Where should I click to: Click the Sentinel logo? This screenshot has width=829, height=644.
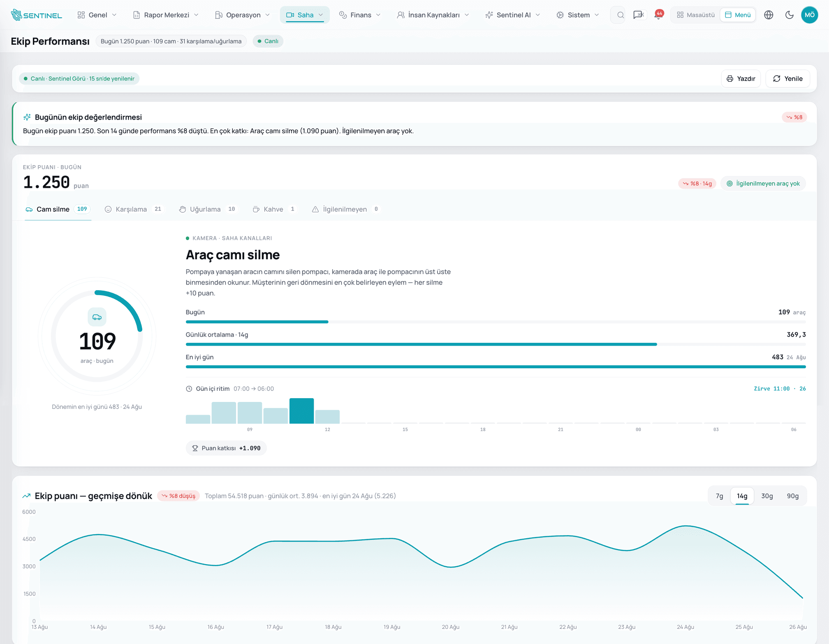pos(36,15)
